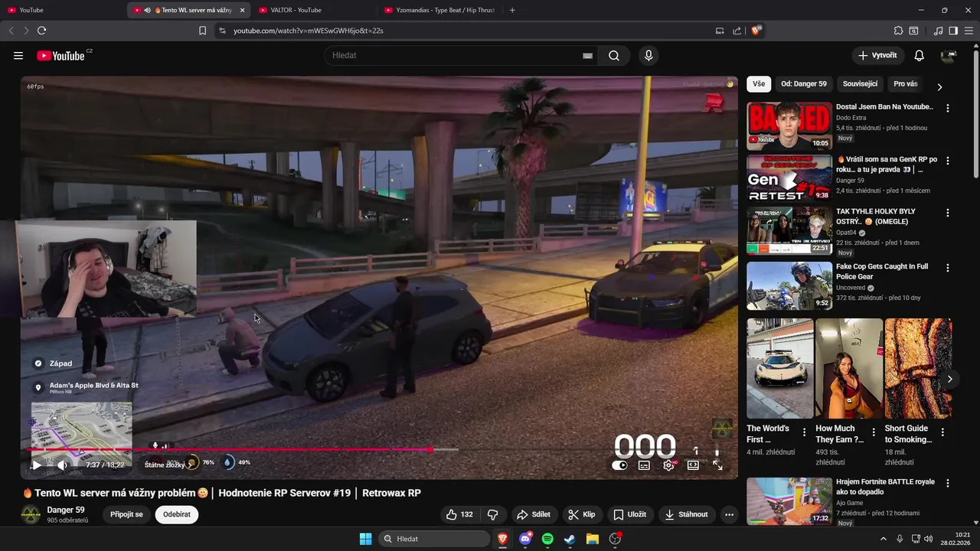Open options for How Much They Earn short
Screen dimensions: 980x551
coord(873,432)
